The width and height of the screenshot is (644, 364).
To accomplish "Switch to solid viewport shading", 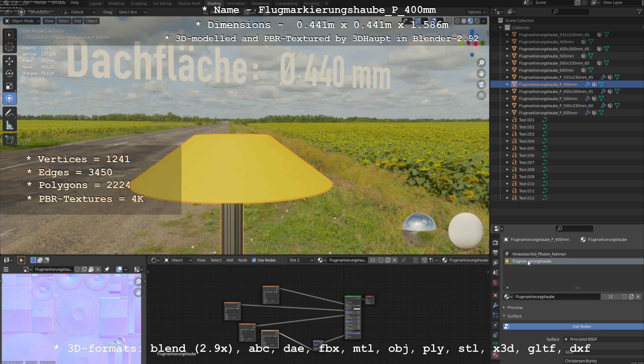I will 464,21.
